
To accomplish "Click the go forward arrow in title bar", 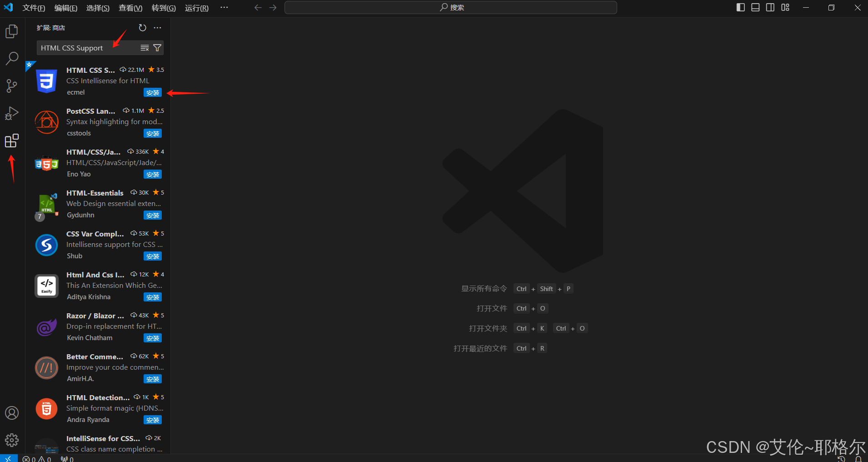I will 273,8.
